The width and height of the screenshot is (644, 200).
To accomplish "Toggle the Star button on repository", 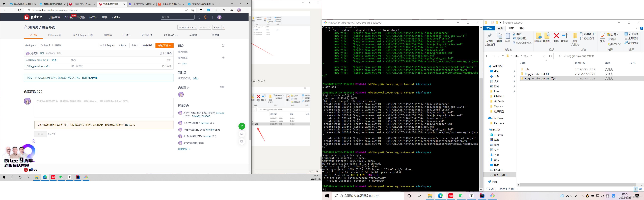I will tap(204, 27).
